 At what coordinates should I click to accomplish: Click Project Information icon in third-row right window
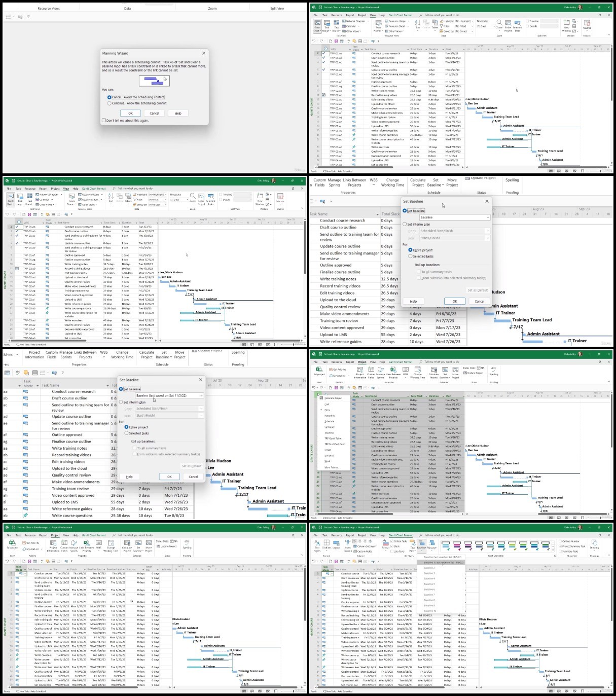tap(360, 372)
